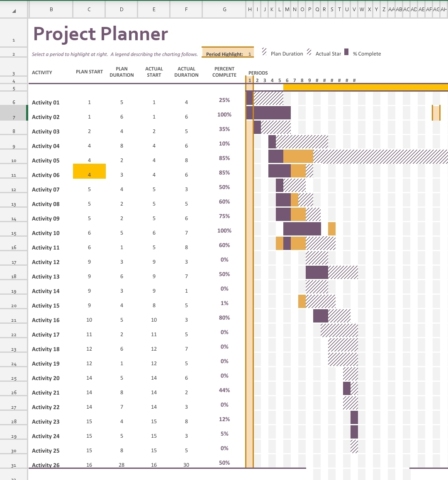This screenshot has width=448, height=480.
Task: Select the Activity 05 name cell
Action: (46, 160)
